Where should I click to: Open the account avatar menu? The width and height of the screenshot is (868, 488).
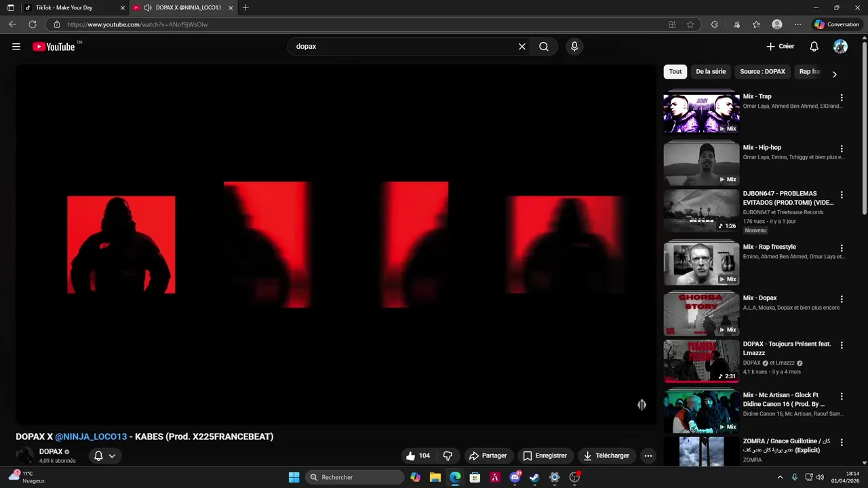tap(840, 47)
